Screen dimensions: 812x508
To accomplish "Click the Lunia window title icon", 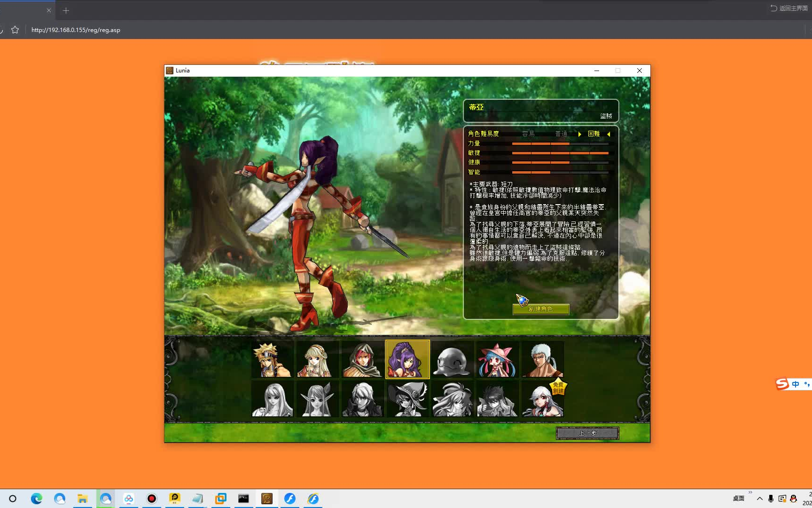I will (170, 71).
